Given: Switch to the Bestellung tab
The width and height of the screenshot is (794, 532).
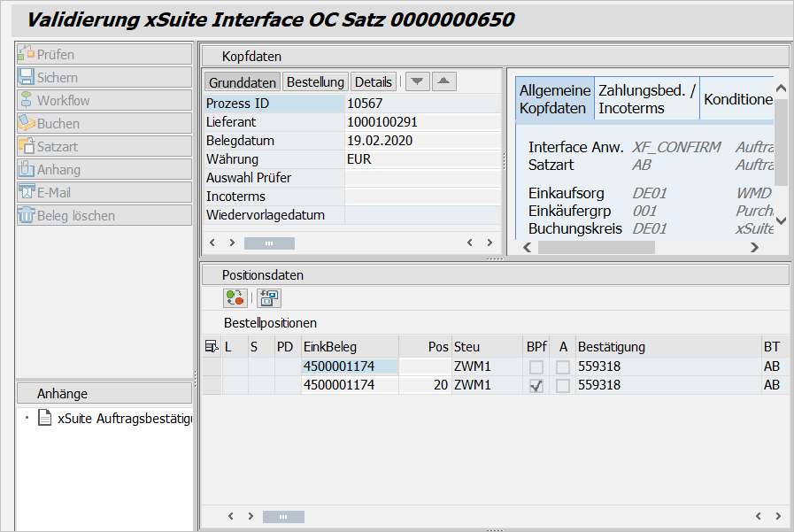Looking at the screenshot, I should (x=315, y=82).
